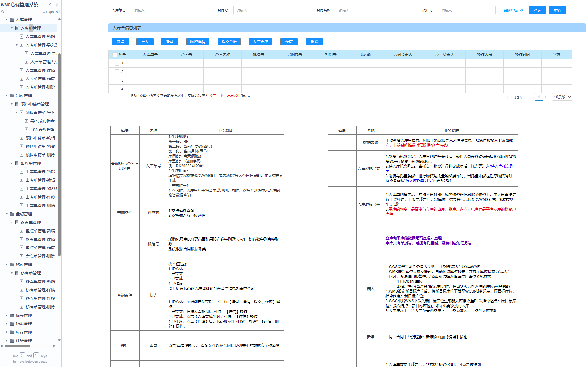Click page icon beside 入库单管理-详情
This screenshot has height=367, width=588.
22,70
